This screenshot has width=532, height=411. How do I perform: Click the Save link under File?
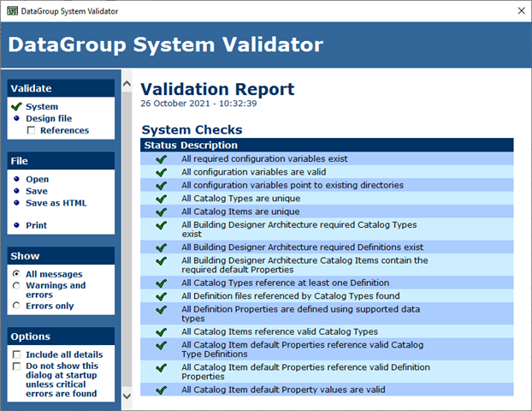coord(37,191)
